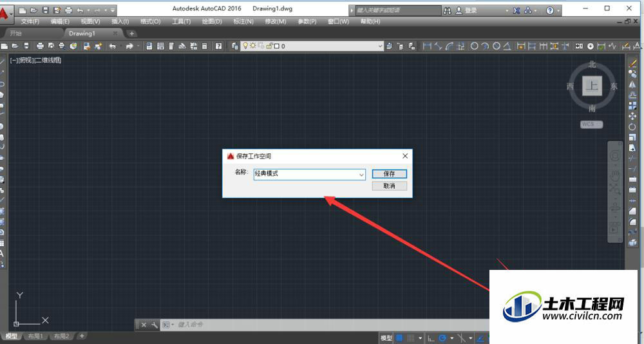The width and height of the screenshot is (644, 344).
Task: Open the 文件(F) menu
Action: (30, 21)
